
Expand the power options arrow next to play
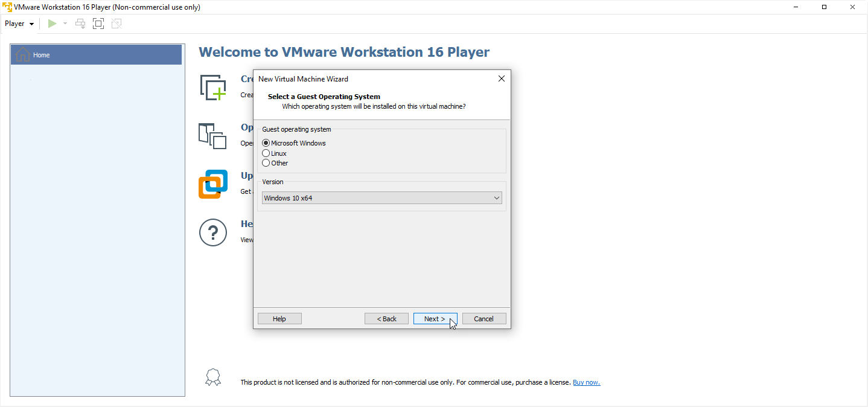click(x=65, y=24)
